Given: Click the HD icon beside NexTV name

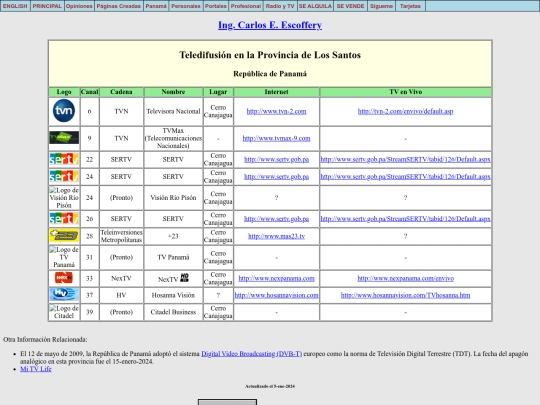Looking at the screenshot, I should click(x=185, y=277).
